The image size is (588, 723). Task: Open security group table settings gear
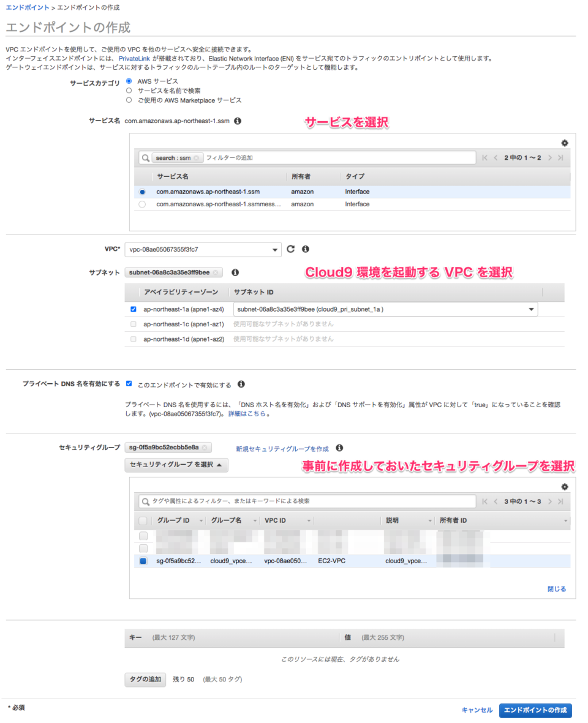pos(565,487)
